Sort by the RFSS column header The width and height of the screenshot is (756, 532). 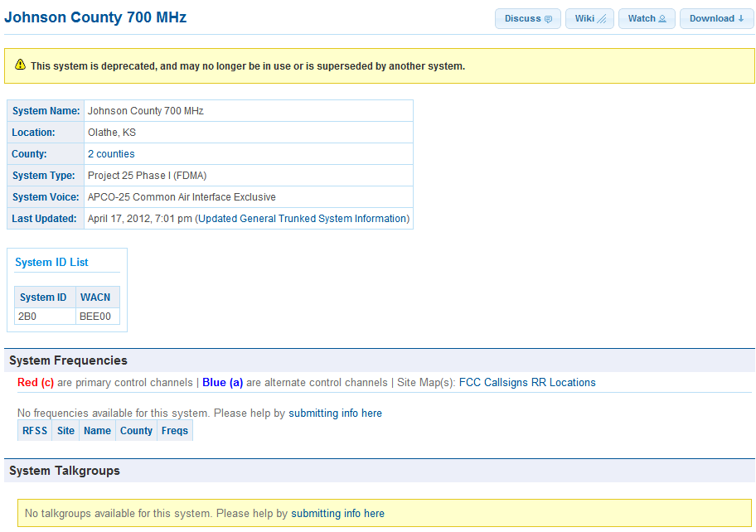(35, 431)
